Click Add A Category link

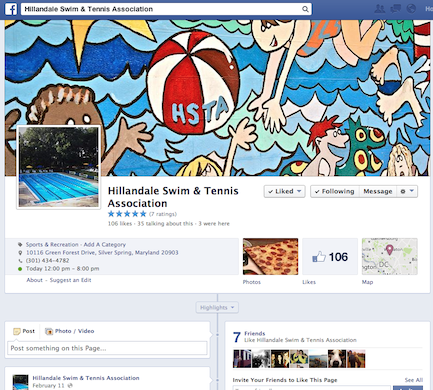point(105,244)
